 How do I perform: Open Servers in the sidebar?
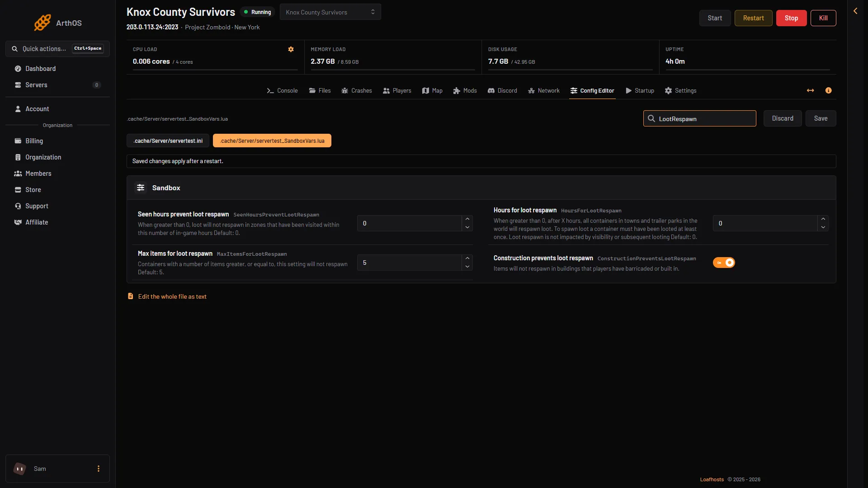(x=57, y=85)
